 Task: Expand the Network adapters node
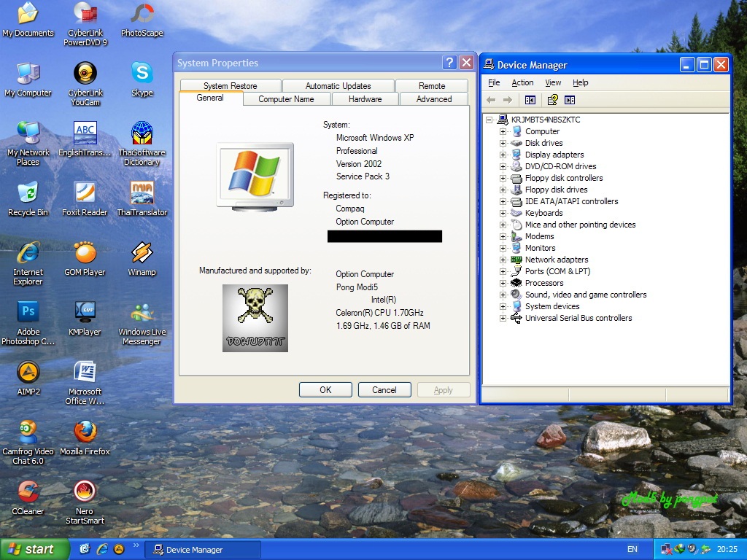pyautogui.click(x=503, y=260)
